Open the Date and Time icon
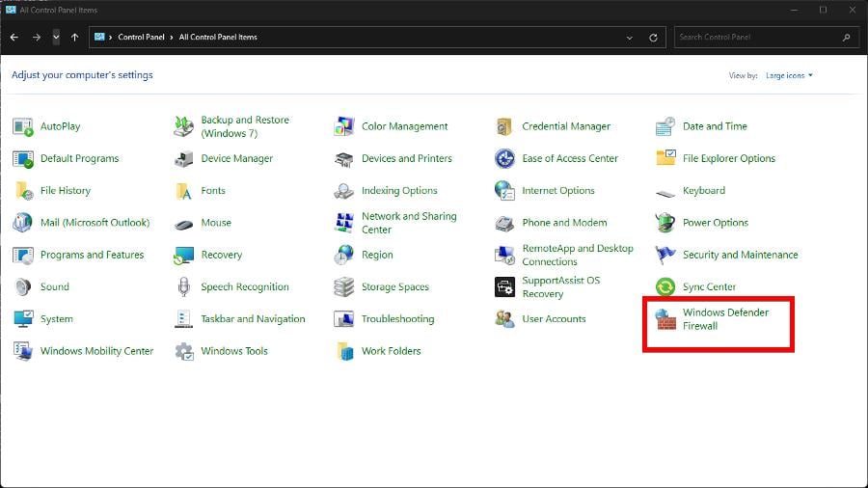The image size is (868, 488). tap(665, 126)
